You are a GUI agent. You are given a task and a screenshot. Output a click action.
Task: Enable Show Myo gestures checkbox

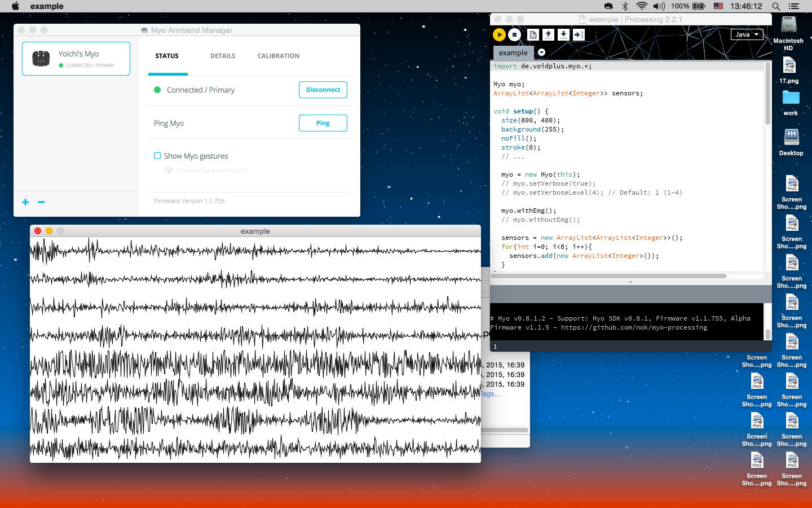tap(157, 156)
